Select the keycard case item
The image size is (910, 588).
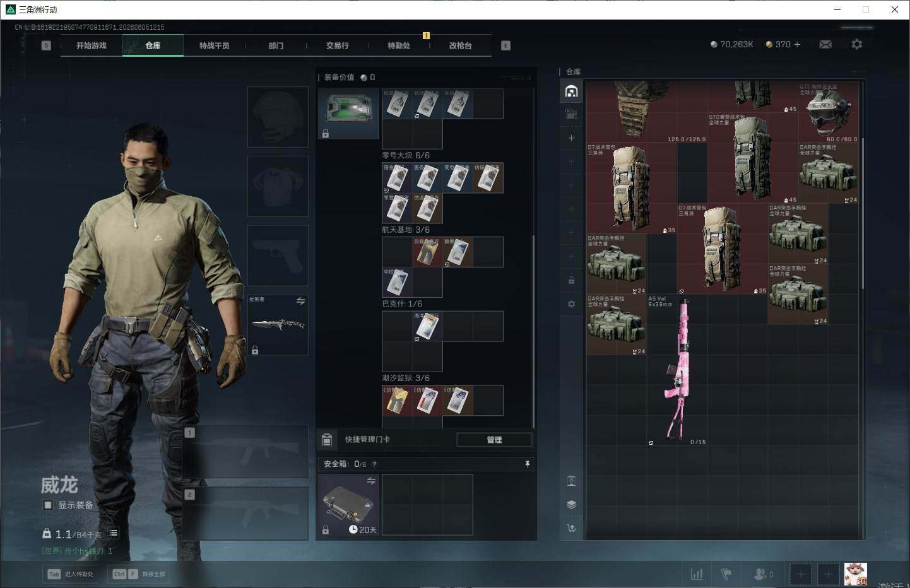coord(348,114)
